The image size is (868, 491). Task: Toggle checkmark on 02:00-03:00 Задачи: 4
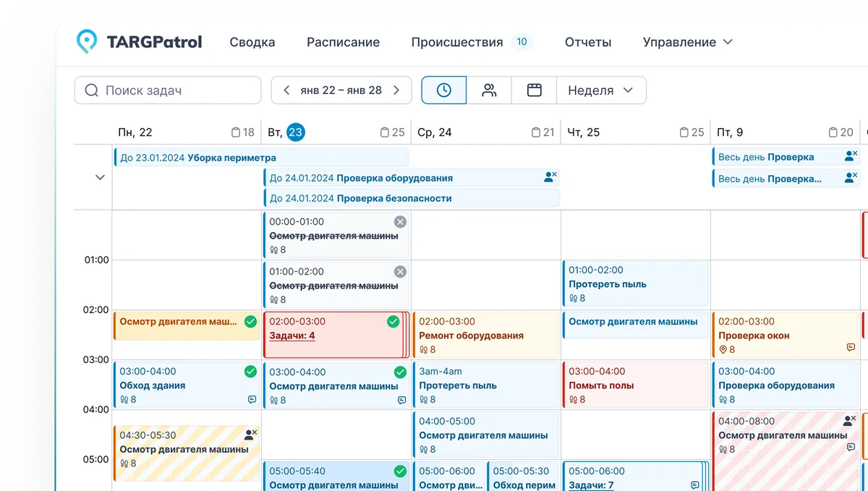(x=393, y=322)
